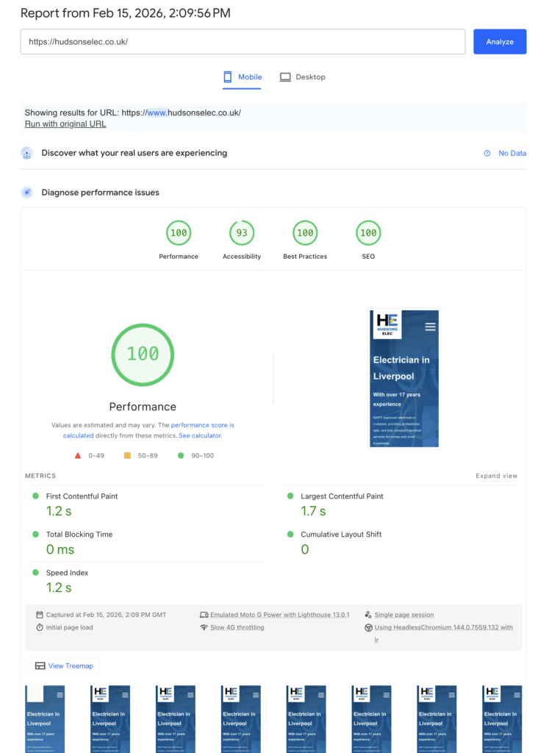Click the calendar icon beside Captured at

[40, 615]
